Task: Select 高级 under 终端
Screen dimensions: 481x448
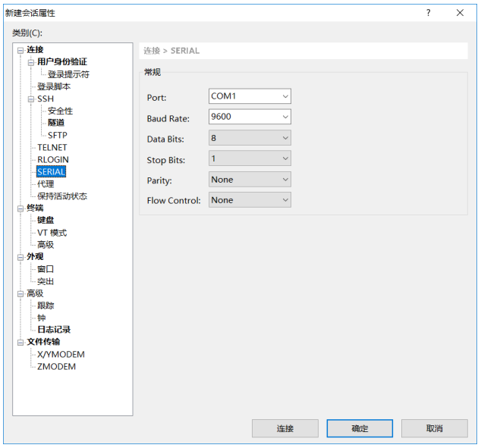Action: point(46,245)
